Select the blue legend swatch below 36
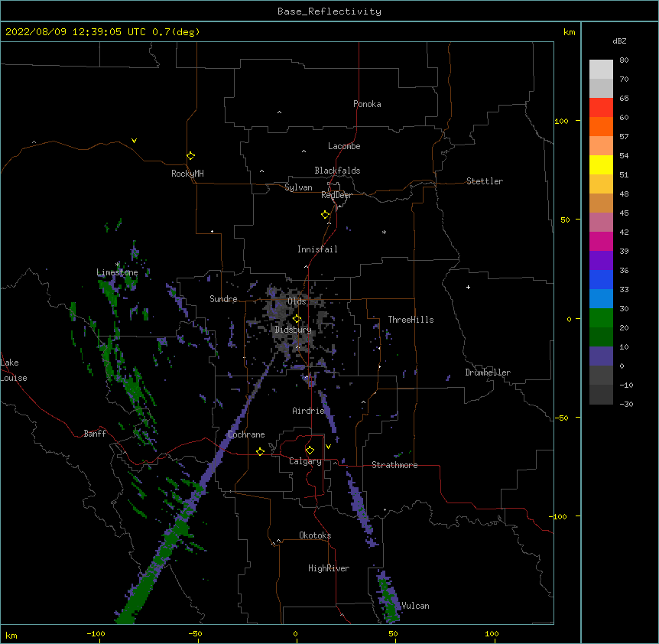The height and width of the screenshot is (644, 659). tap(601, 279)
